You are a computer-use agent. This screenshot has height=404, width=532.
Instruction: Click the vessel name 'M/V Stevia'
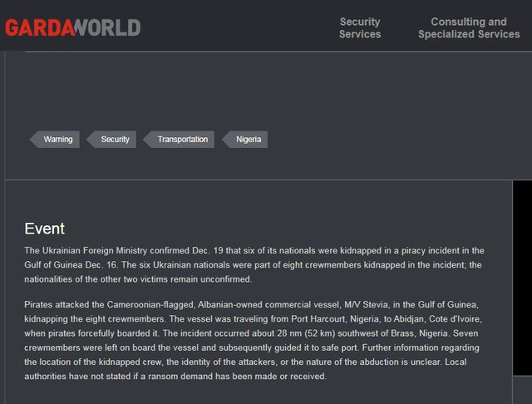pyautogui.click(x=366, y=304)
